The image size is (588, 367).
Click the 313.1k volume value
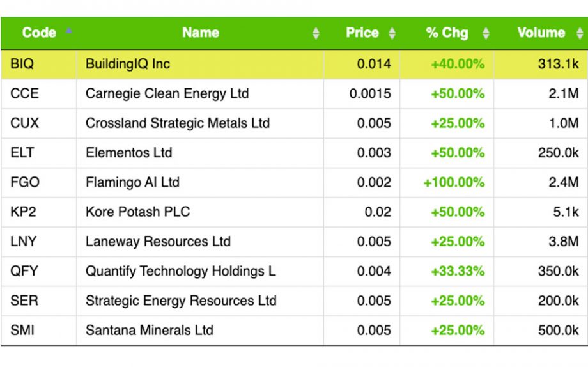(x=559, y=64)
